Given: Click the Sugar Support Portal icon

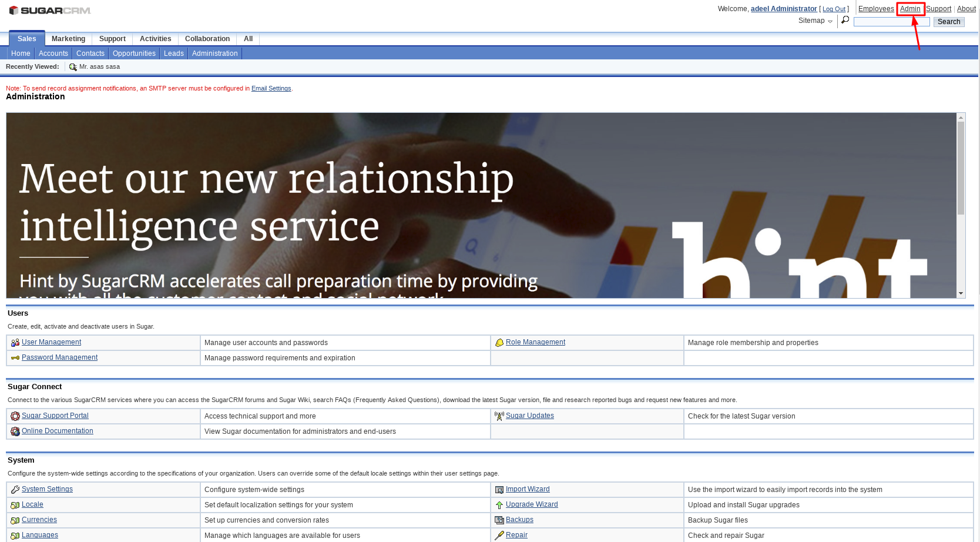Looking at the screenshot, I should pyautogui.click(x=15, y=416).
